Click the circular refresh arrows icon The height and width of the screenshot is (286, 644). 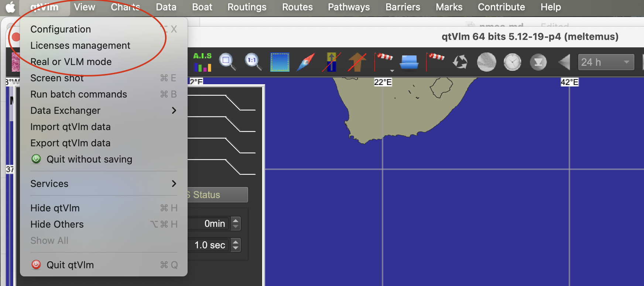460,62
